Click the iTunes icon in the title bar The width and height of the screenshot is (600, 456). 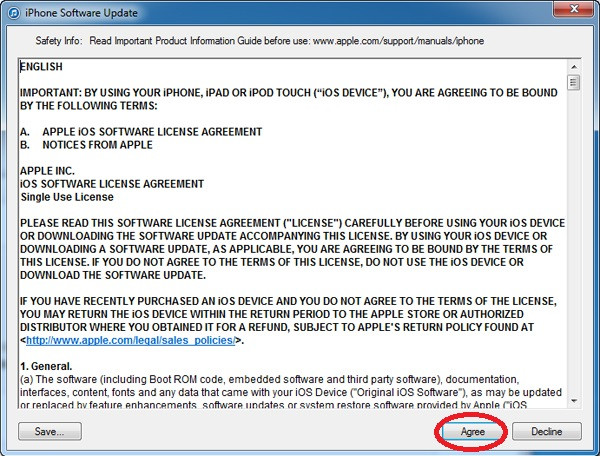(x=11, y=12)
